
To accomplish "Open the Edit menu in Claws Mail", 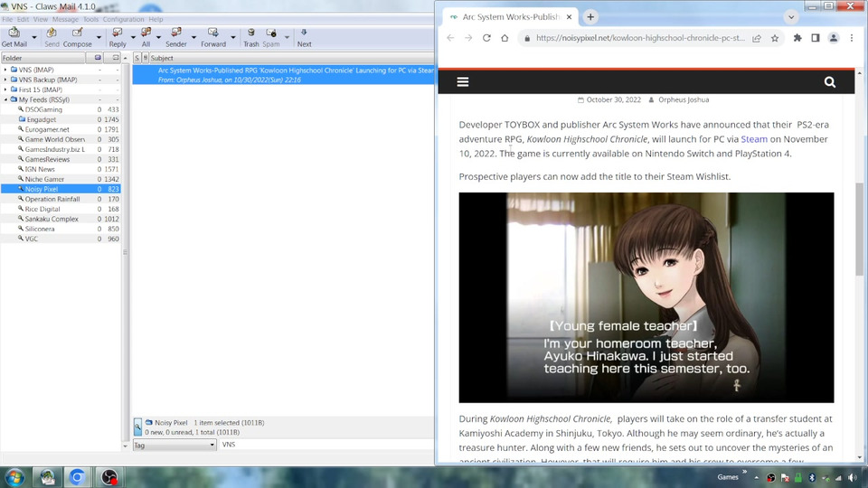I will 23,19.
